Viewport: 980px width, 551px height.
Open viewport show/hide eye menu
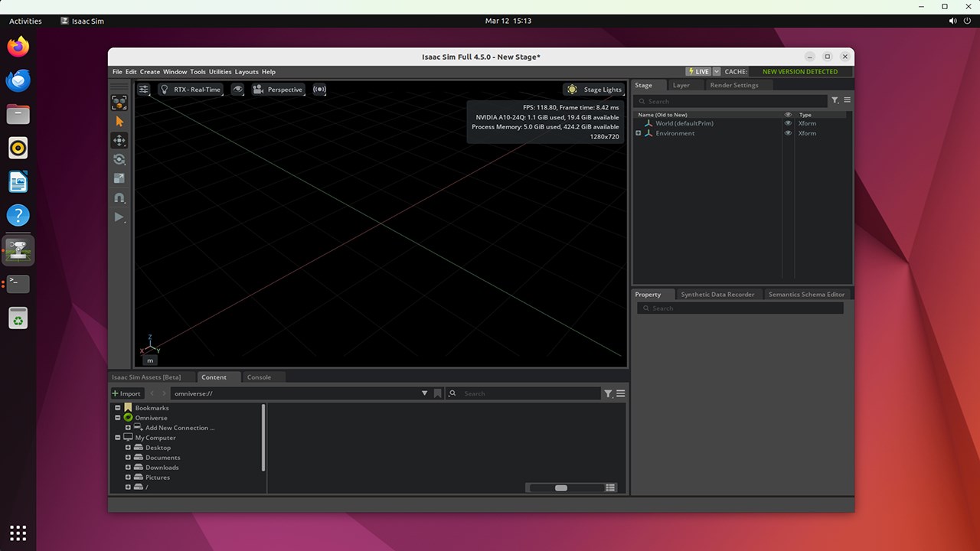coord(238,90)
